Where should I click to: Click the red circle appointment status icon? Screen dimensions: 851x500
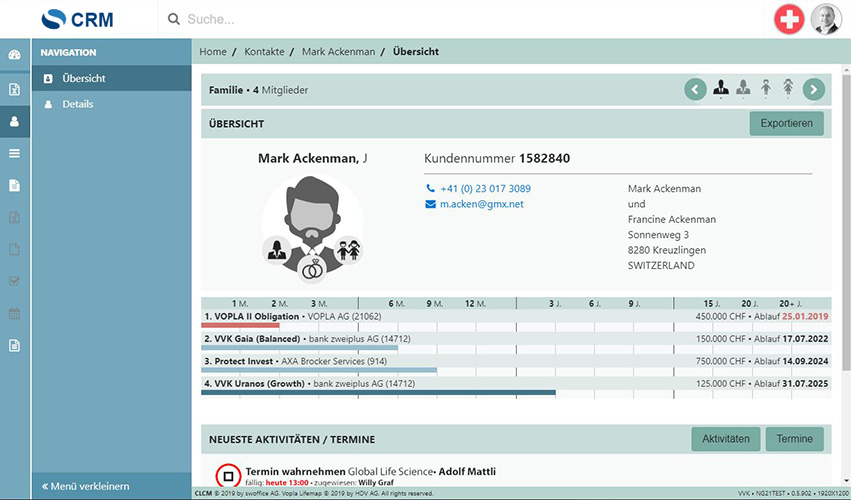[x=228, y=476]
